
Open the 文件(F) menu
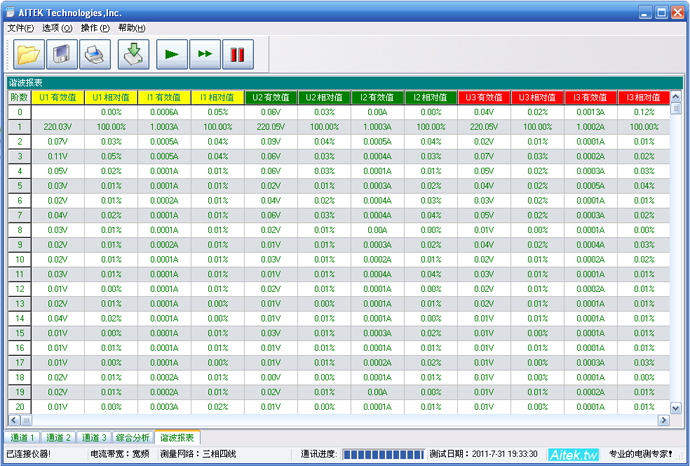(21, 28)
